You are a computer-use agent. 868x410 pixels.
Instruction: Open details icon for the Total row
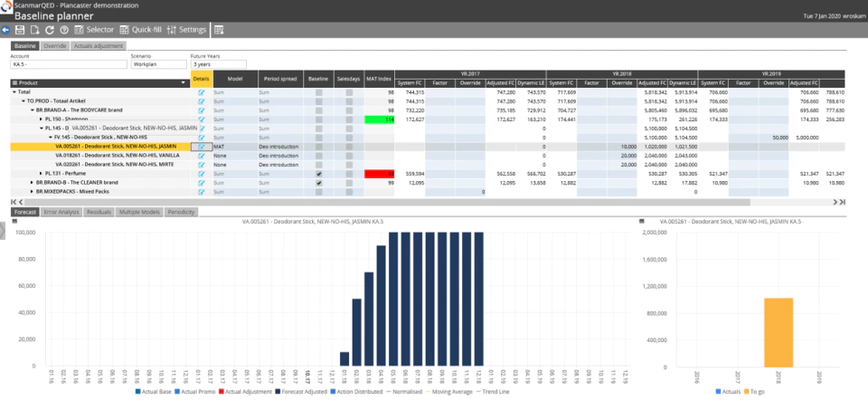202,92
